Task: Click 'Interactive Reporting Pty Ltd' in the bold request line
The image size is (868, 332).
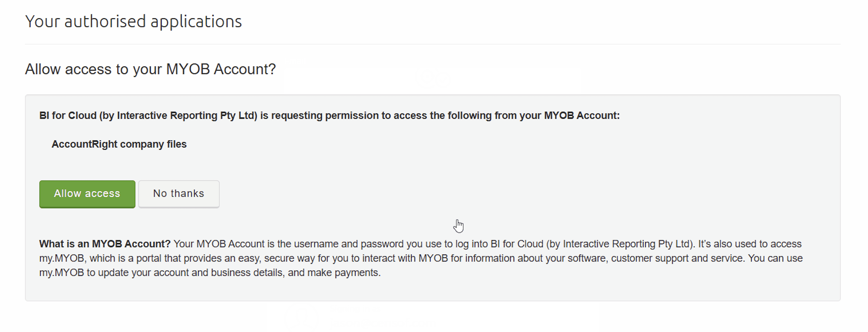Action: [x=185, y=115]
